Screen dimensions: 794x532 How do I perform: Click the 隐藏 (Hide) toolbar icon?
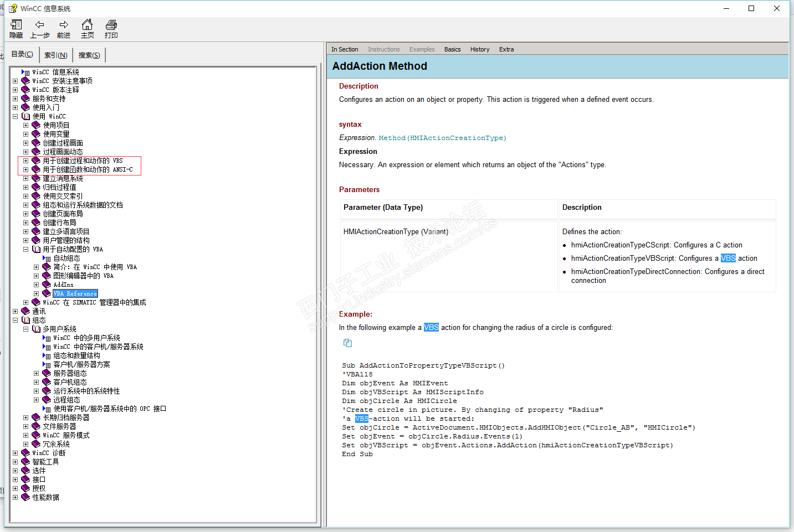[16, 25]
